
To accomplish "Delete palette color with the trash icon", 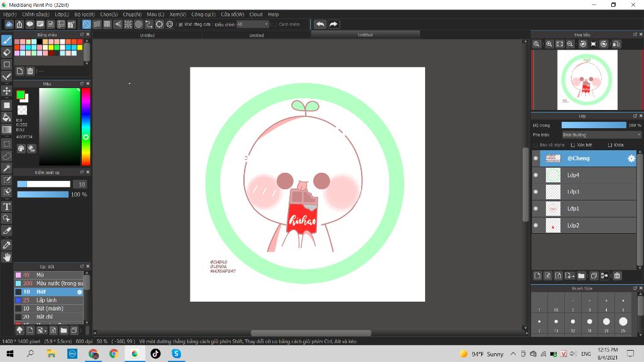I will pyautogui.click(x=30, y=71).
